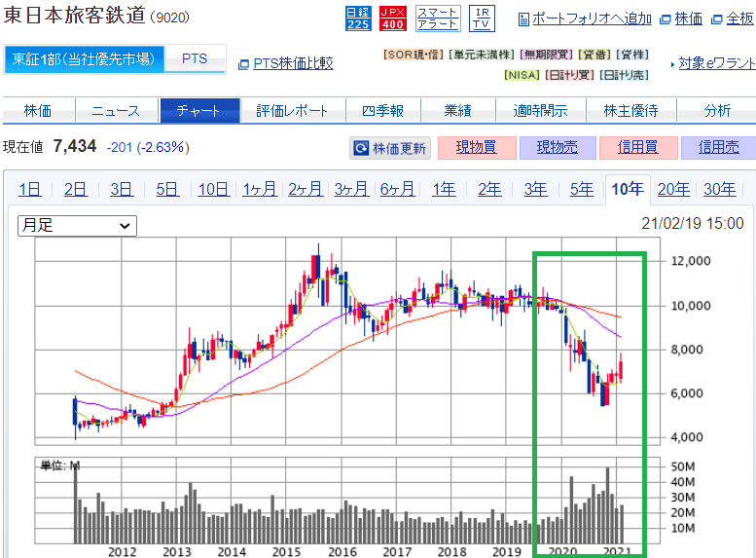Viewport: 756px width, 558px height.
Task: Open the 分析 tab
Action: [x=717, y=111]
